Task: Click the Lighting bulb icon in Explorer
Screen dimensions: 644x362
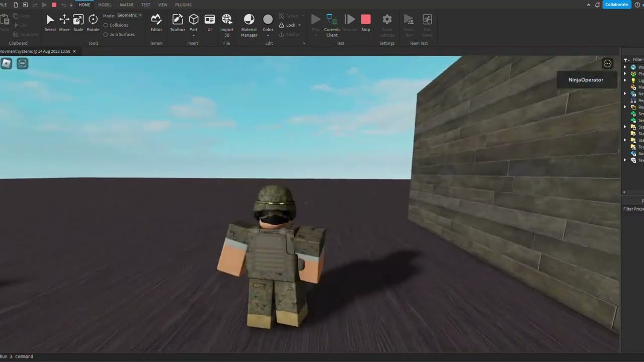Action: (633, 80)
